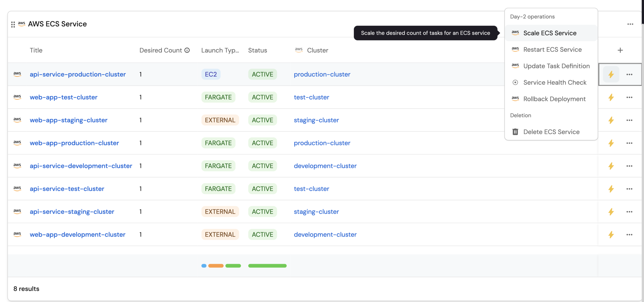The image size is (644, 302).
Task: Open three-dot menu for web-app-staging-cluster row
Action: point(629,120)
